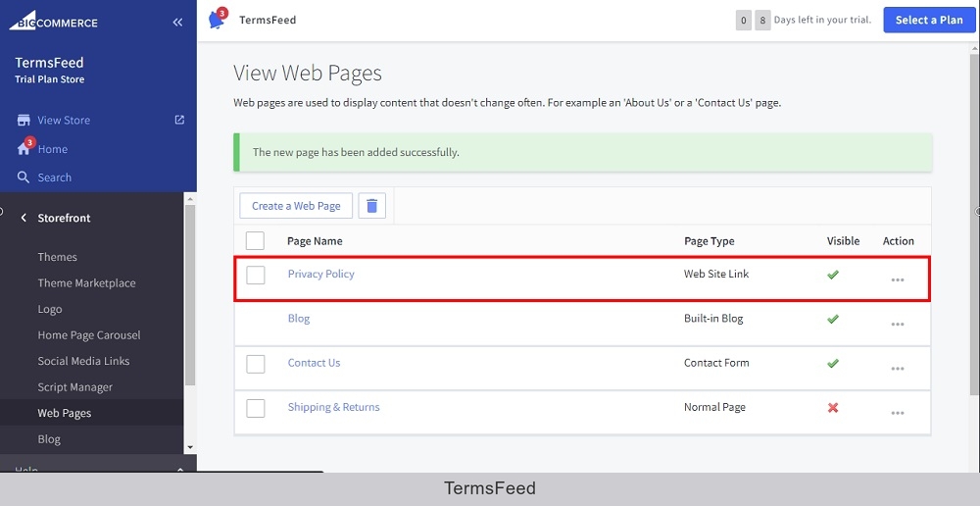Click 'Web Site Link' page type cell
Image resolution: width=980 pixels, height=506 pixels.
716,274
